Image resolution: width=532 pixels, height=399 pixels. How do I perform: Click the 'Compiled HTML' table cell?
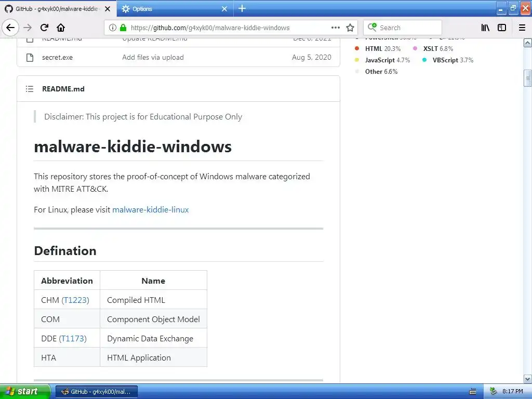click(x=153, y=300)
